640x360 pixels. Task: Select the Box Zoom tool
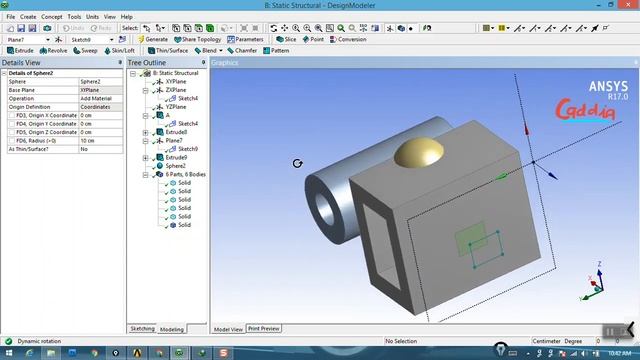click(307, 28)
